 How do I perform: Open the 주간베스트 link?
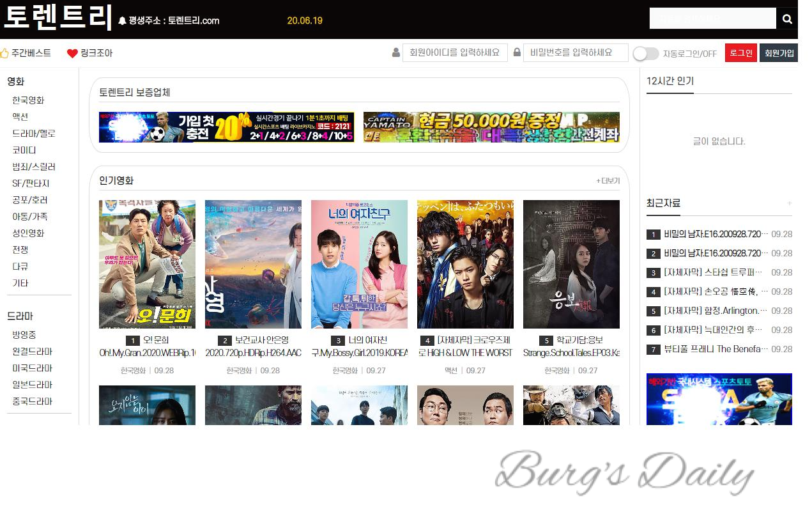coord(31,53)
